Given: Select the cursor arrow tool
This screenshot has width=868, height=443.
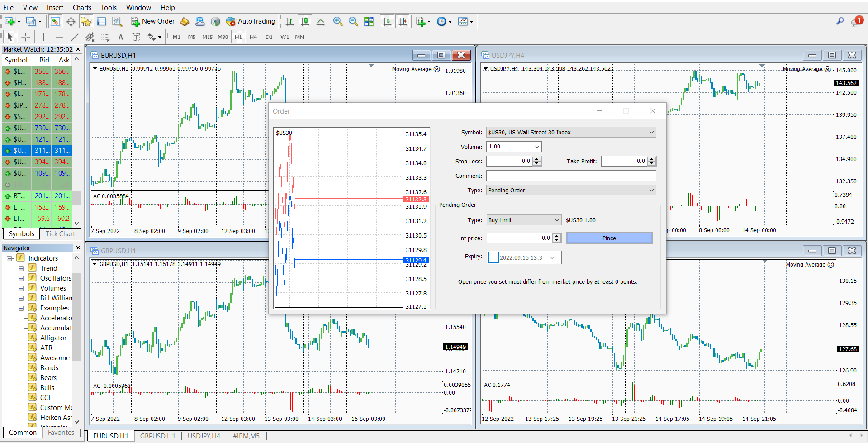Looking at the screenshot, I should point(10,37).
